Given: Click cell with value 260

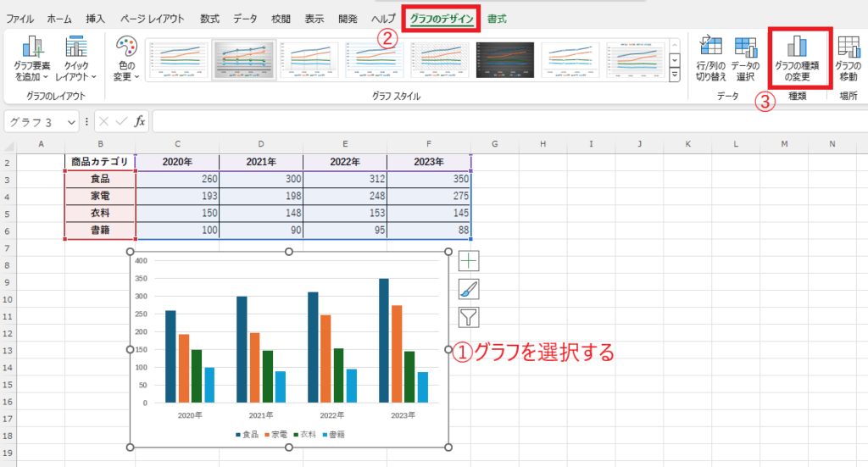Looking at the screenshot, I should pyautogui.click(x=177, y=179).
